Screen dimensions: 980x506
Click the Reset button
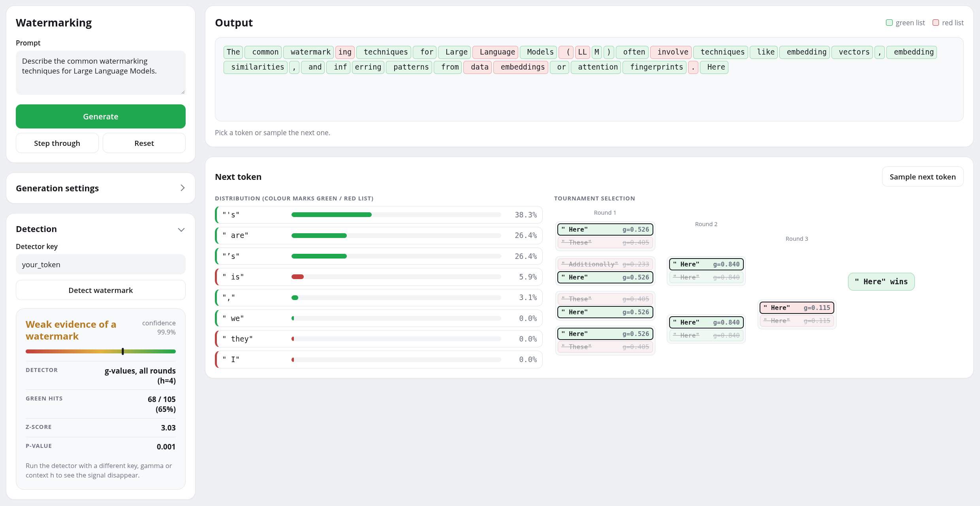tap(144, 143)
